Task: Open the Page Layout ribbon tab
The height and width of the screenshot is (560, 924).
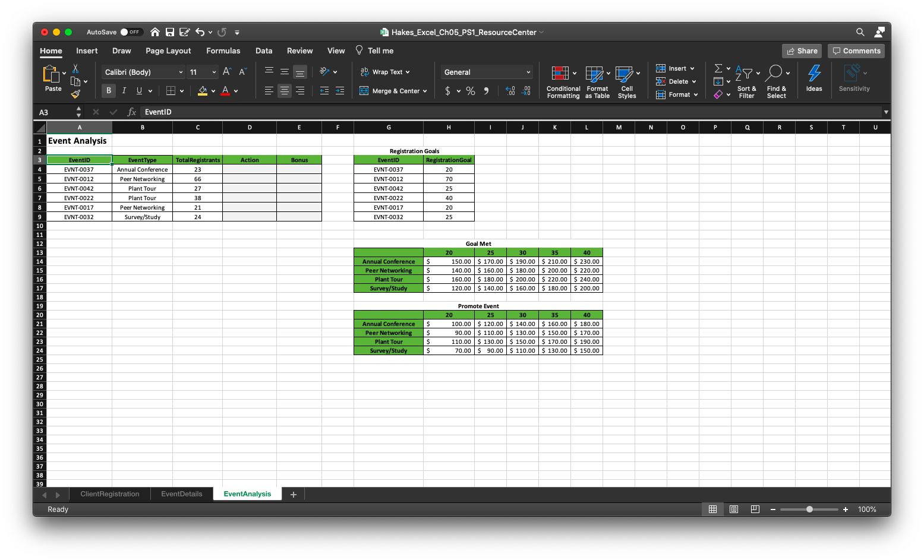Action: pyautogui.click(x=168, y=50)
